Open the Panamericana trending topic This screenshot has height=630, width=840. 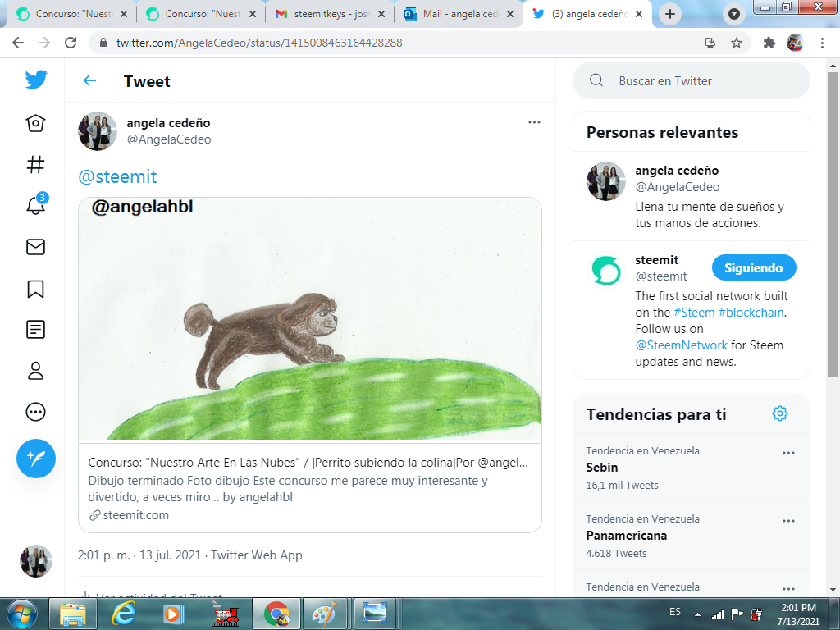pyautogui.click(x=626, y=535)
